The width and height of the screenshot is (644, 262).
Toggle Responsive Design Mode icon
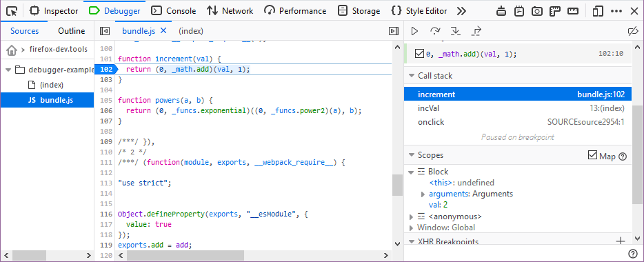(598, 11)
